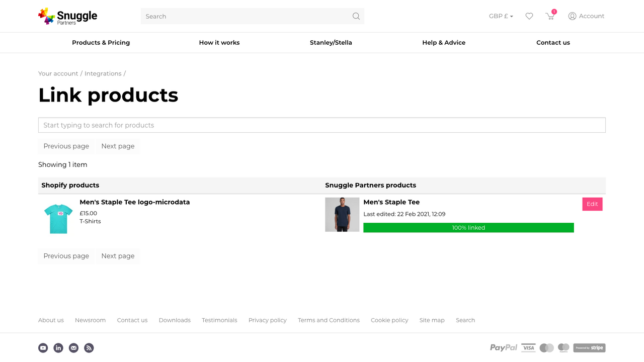644x362 pixels.
Task: Open the Integrations breadcrumb link
Action: pos(103,73)
